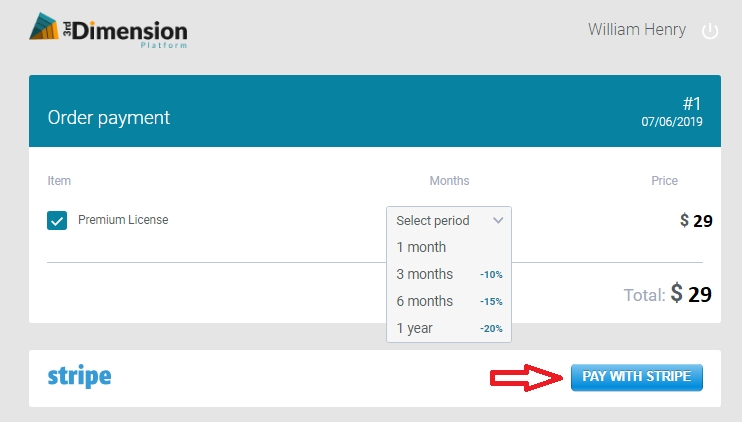Click the Order payment header title
The height and width of the screenshot is (422, 742).
coord(109,118)
